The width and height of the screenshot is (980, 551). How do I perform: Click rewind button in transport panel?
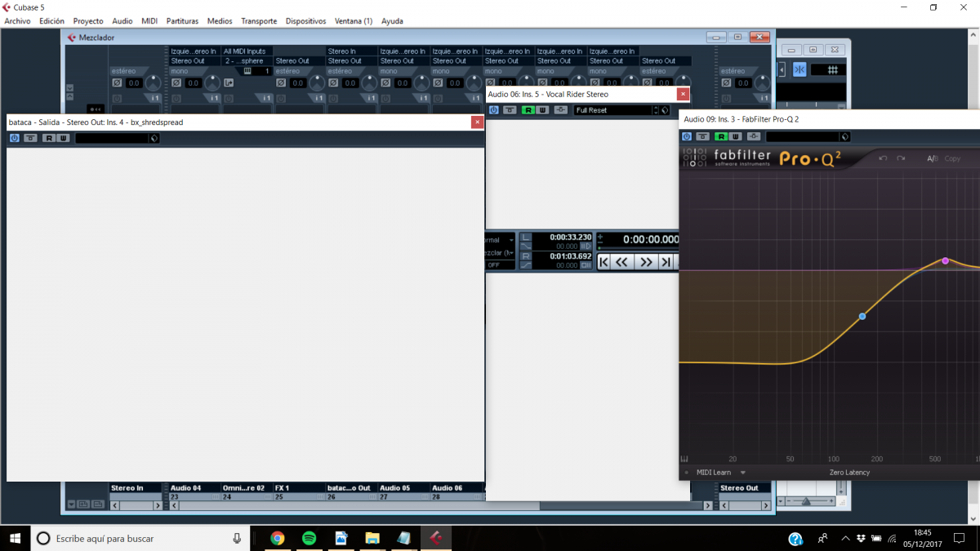[x=622, y=262]
